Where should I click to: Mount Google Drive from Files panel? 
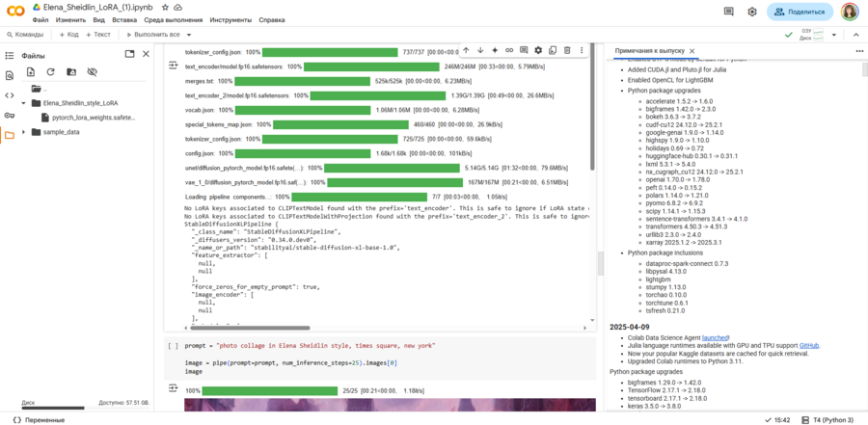(70, 72)
